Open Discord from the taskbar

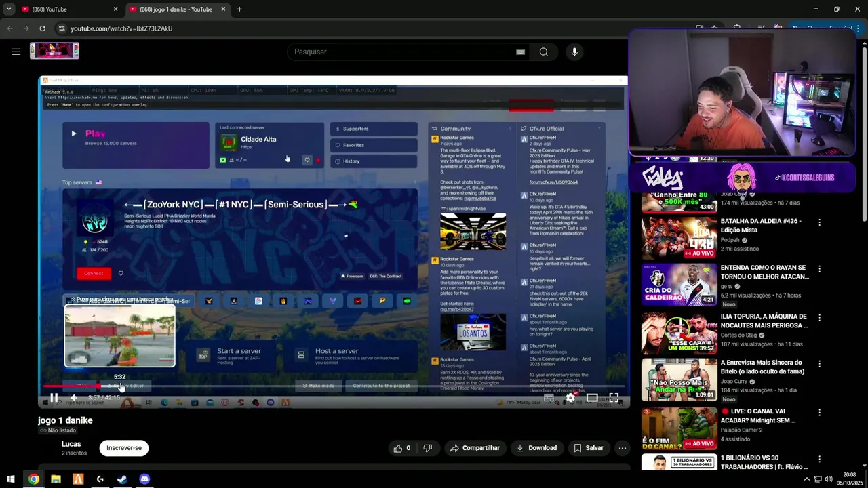click(144, 479)
